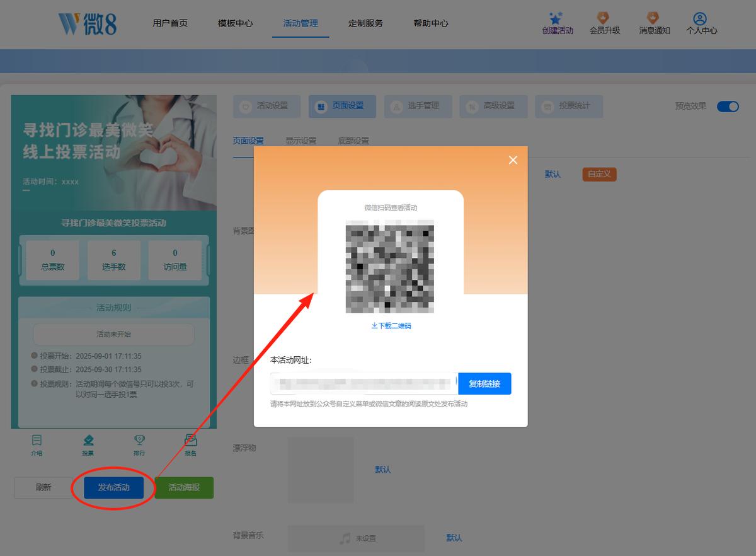Open 定制服务 menu
This screenshot has height=556, width=756.
coord(365,23)
